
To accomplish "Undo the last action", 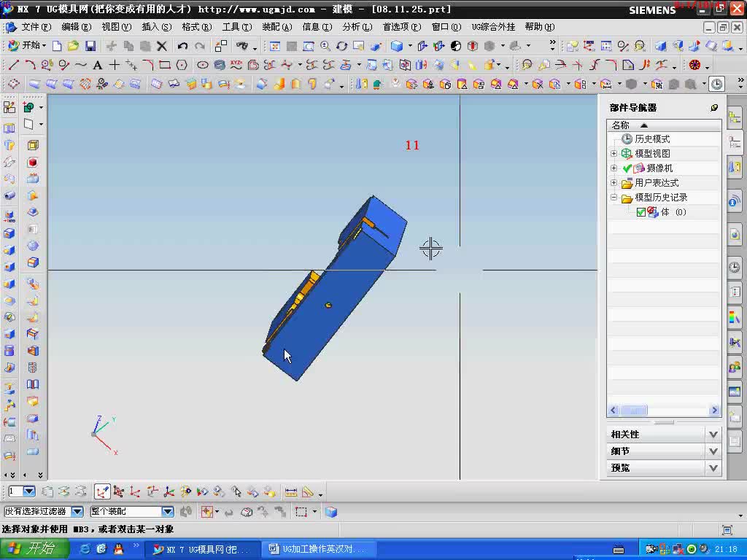I will click(x=182, y=46).
